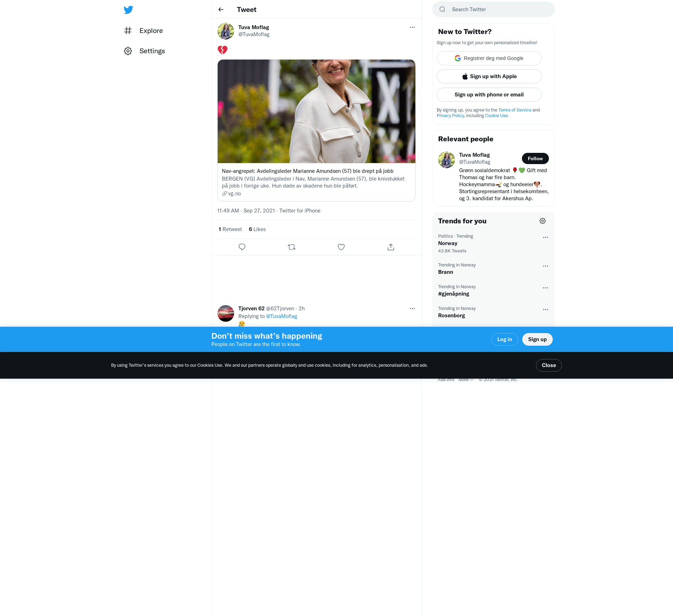Click the search magnifier icon
Viewport: 673px width, 616px height.
(x=442, y=9)
